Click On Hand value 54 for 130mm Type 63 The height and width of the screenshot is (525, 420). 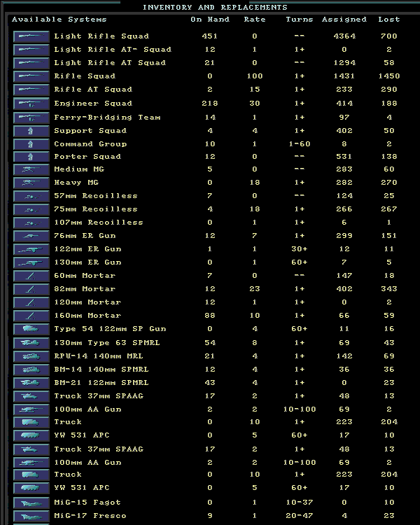210,342
